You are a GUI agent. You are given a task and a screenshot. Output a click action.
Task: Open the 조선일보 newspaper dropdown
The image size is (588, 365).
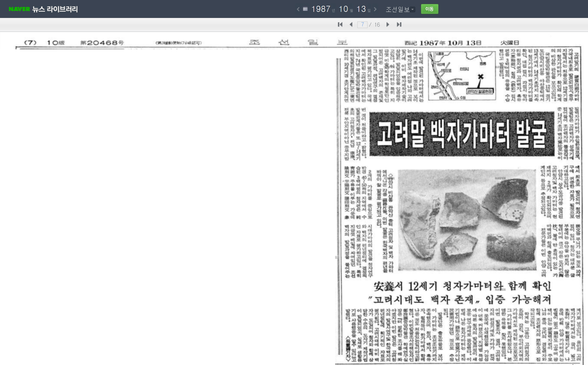coord(400,9)
